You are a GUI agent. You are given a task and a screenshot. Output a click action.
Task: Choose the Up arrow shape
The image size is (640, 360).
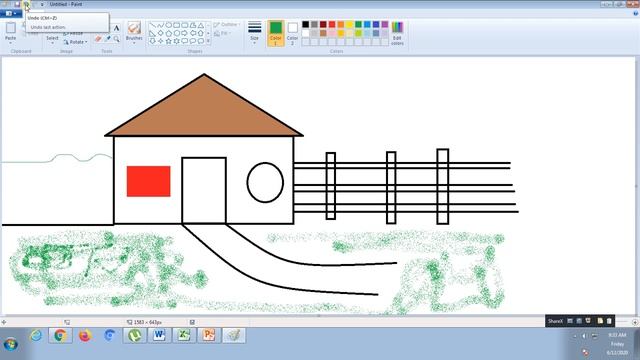(x=201, y=33)
